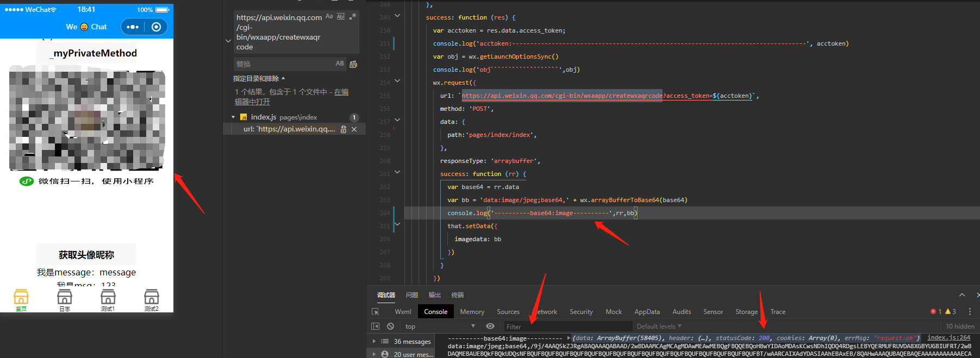Open the mini program more-options capsule menu
980x358 pixels.
(133, 27)
